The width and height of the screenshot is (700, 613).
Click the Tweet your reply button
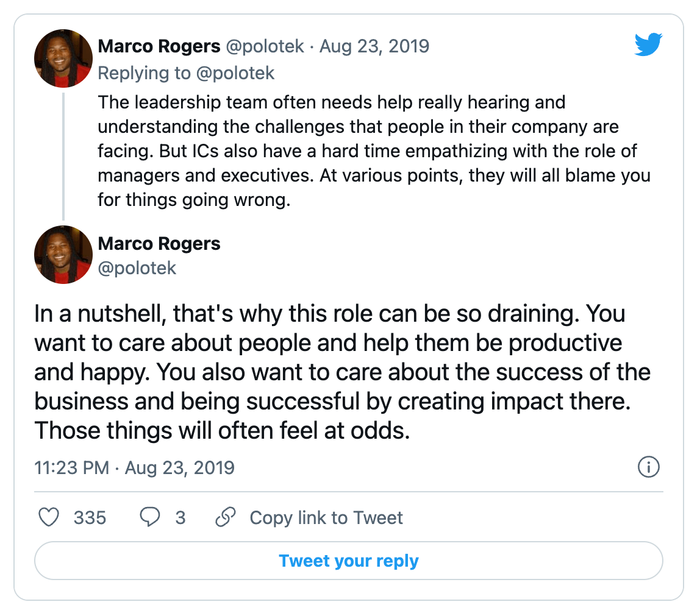coord(349,561)
